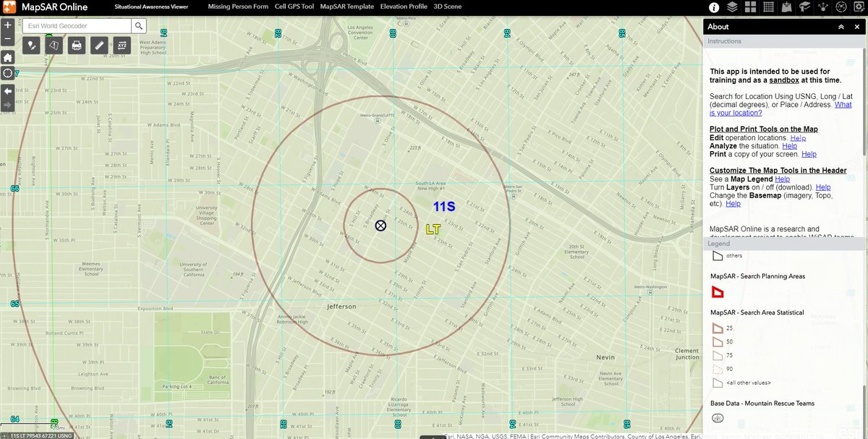The width and height of the screenshot is (868, 439).
Task: Open the About info widget
Action: (714, 7)
